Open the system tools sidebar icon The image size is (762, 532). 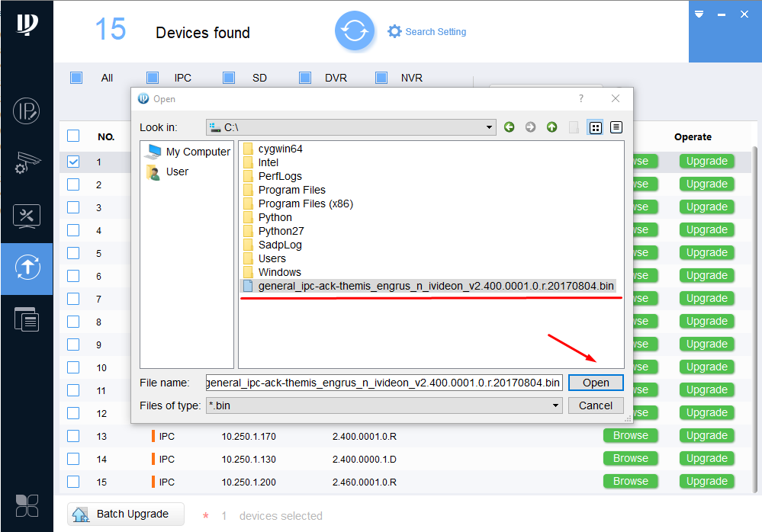[27, 216]
